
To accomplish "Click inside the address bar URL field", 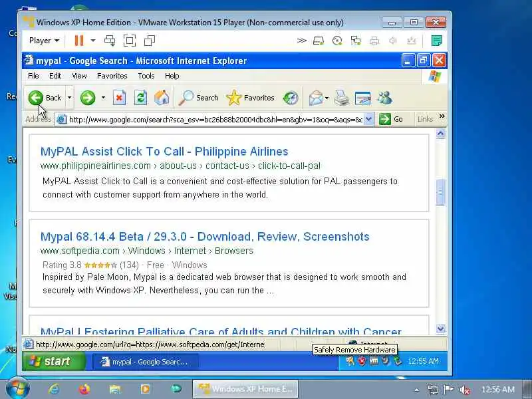I will [215, 120].
